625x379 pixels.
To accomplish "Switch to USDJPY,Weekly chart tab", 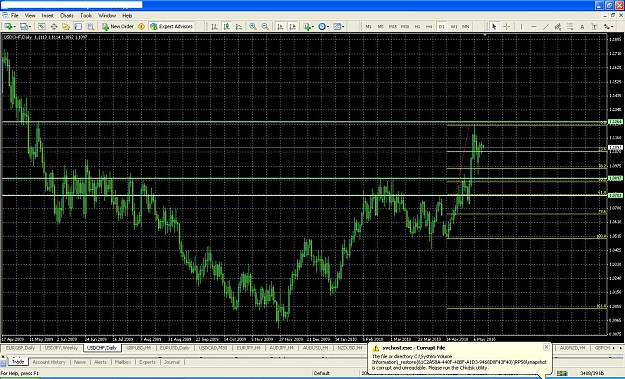I will [61, 348].
